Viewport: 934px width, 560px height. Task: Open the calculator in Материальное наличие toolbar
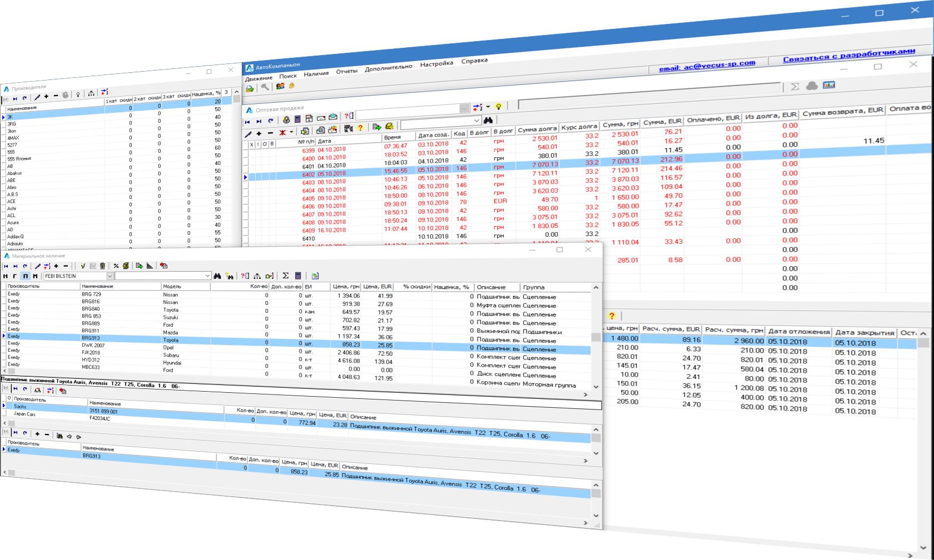(298, 276)
